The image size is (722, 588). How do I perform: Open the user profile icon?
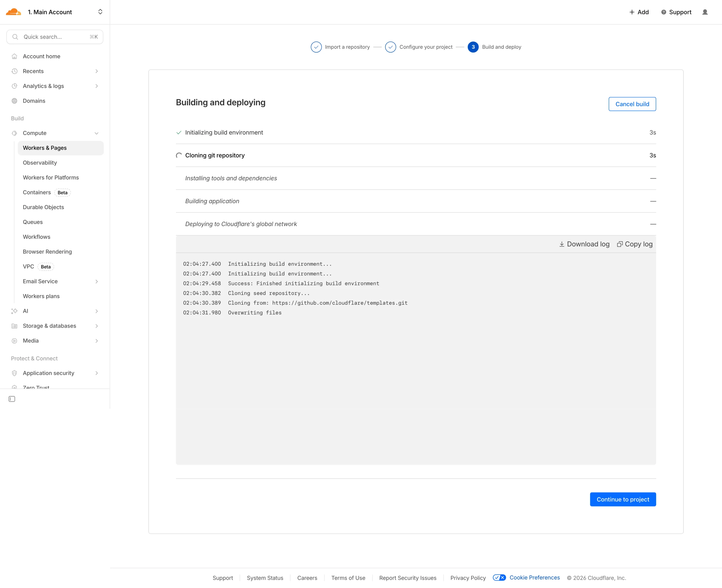point(705,12)
